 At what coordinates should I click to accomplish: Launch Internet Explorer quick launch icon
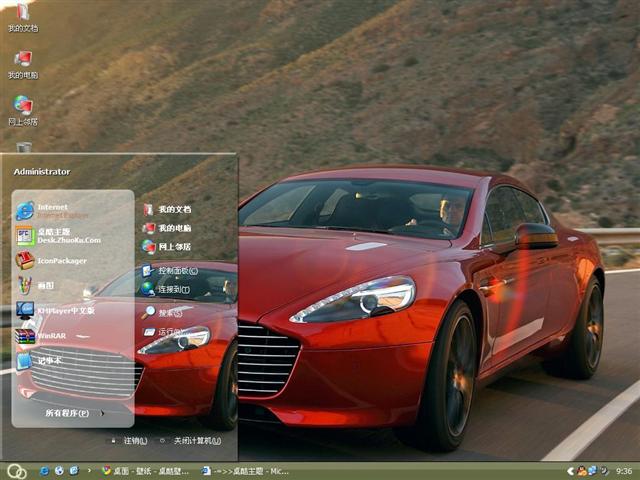(x=44, y=471)
